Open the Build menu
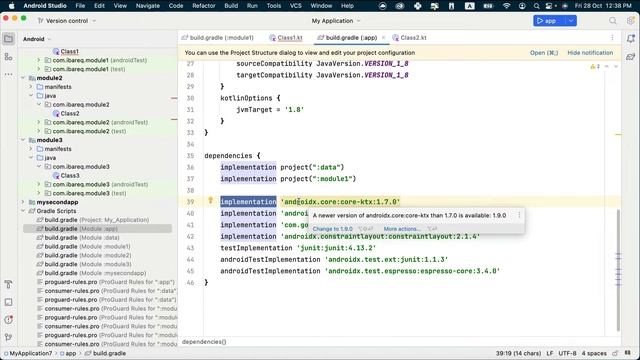The width and height of the screenshot is (640, 360). [x=231, y=6]
